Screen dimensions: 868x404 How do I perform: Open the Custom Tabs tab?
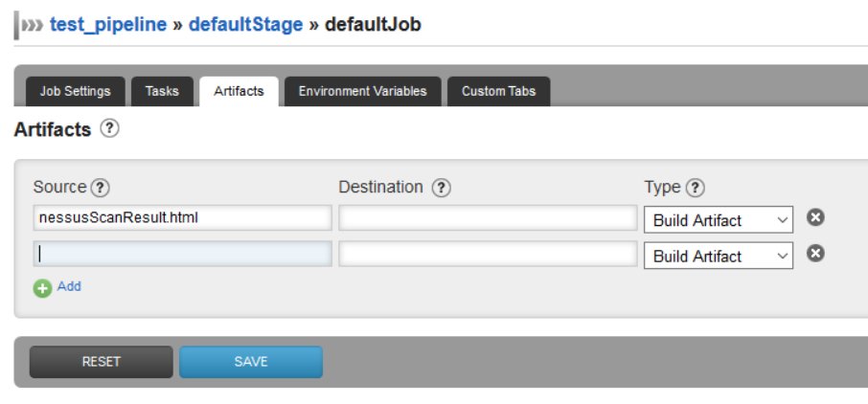click(x=498, y=92)
